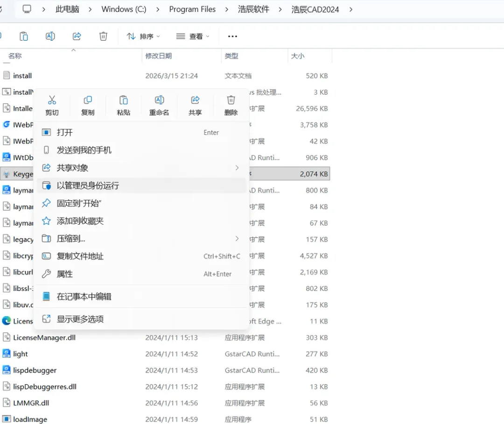This screenshot has height=424, width=504.
Task: Click date 2026/3/15 21:24 cell
Action: (x=171, y=76)
